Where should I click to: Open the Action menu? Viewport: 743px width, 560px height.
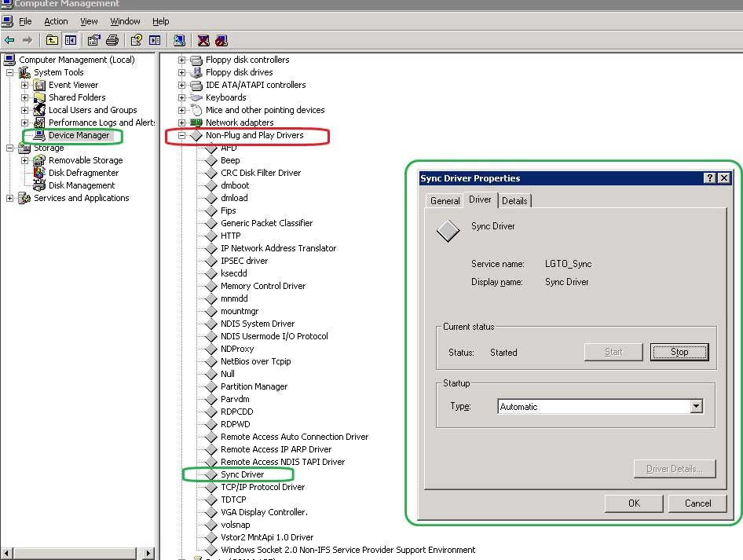pos(56,21)
